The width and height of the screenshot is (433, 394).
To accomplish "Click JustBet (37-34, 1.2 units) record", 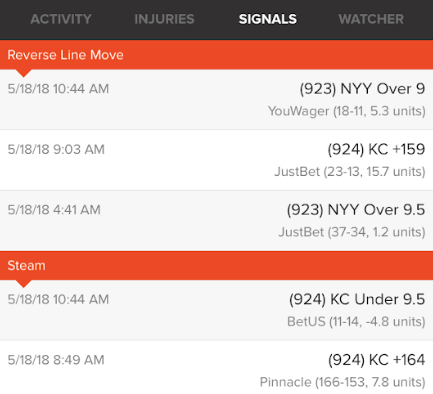I will click(352, 232).
